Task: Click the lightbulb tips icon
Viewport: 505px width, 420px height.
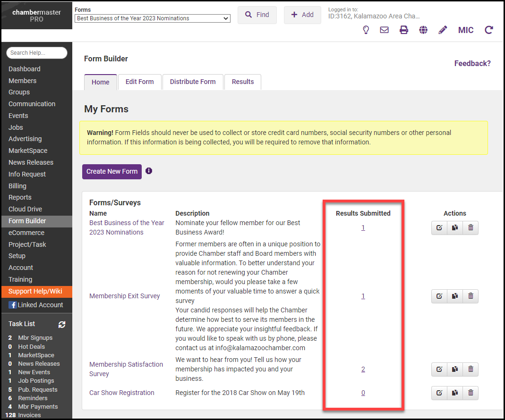Action: click(366, 30)
